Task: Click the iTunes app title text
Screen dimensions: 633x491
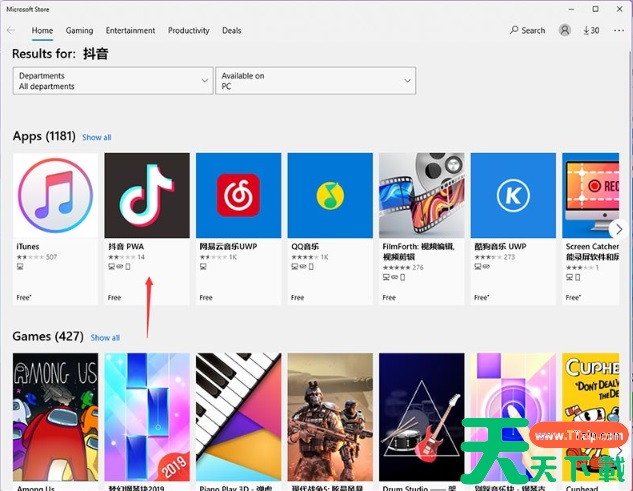Action: (x=28, y=246)
